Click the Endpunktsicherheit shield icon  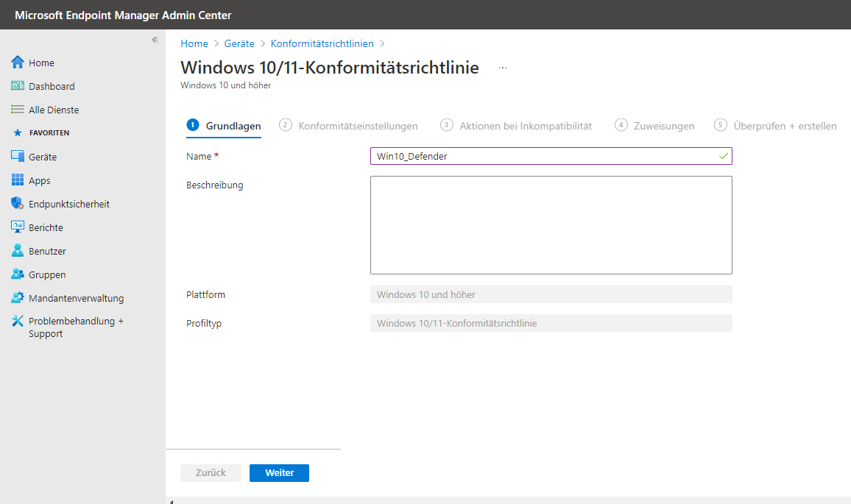click(18, 204)
